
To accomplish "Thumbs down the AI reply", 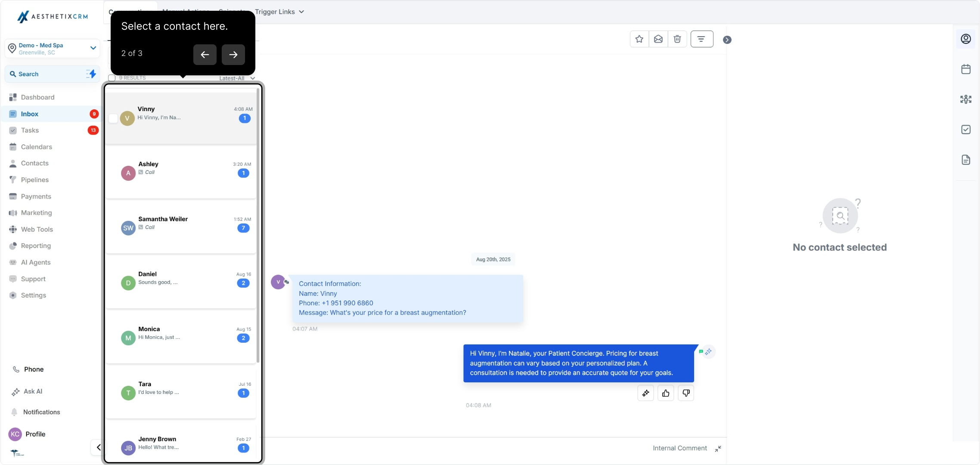I will pos(686,393).
